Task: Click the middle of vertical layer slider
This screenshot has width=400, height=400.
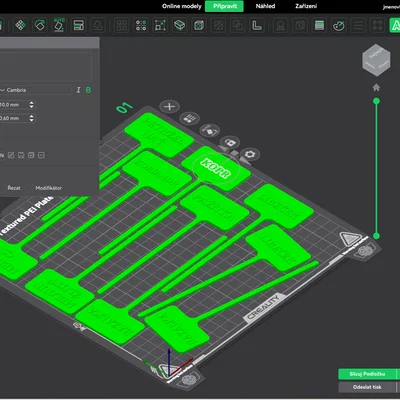Action: 376,168
